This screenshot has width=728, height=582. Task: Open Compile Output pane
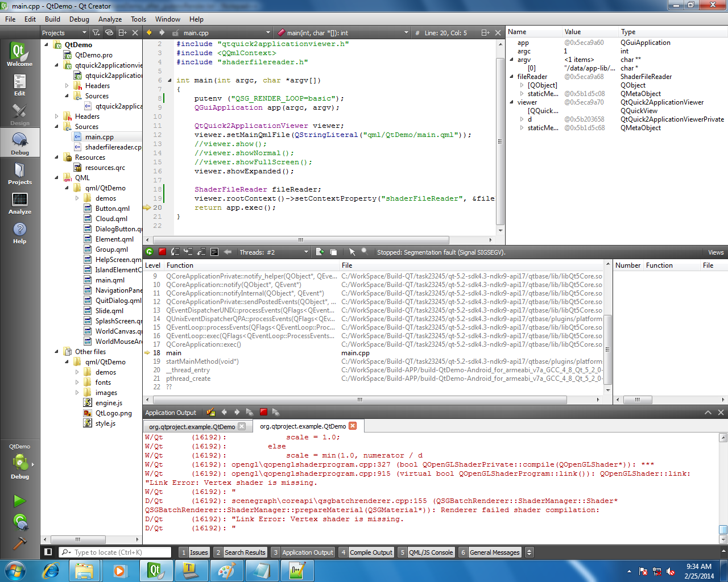pos(366,552)
